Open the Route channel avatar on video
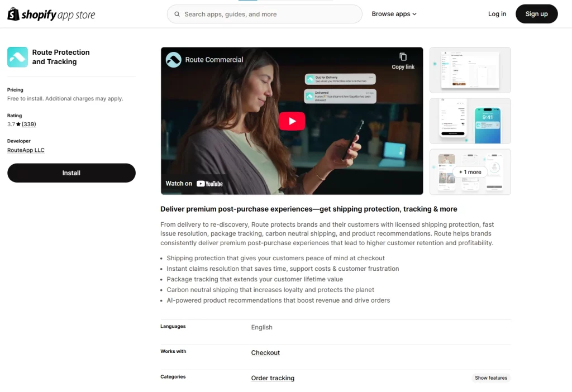The height and width of the screenshot is (392, 572). (173, 60)
